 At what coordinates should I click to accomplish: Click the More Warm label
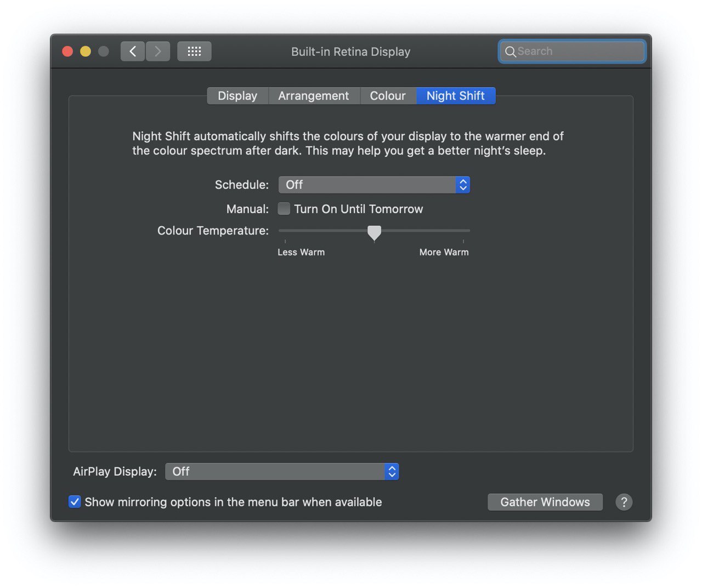(x=444, y=252)
